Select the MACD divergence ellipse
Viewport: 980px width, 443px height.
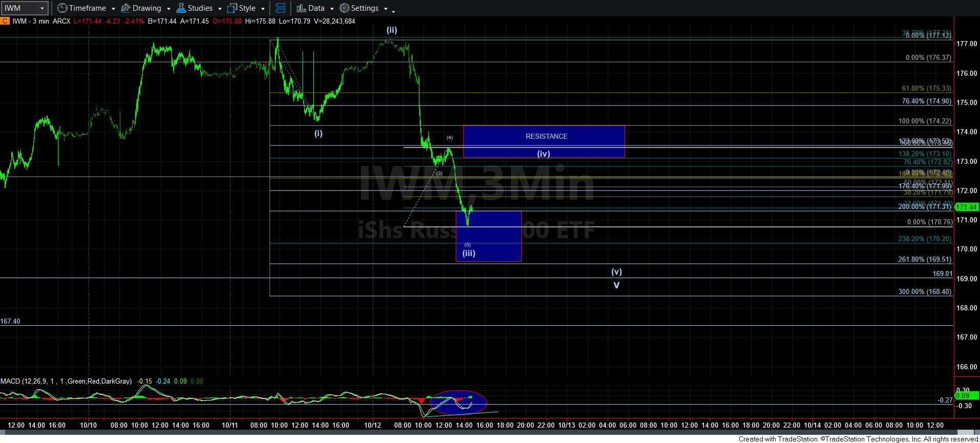(x=458, y=403)
